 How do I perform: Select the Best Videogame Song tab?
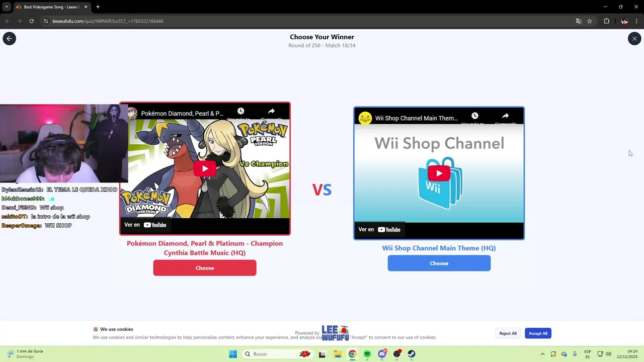pos(52,7)
